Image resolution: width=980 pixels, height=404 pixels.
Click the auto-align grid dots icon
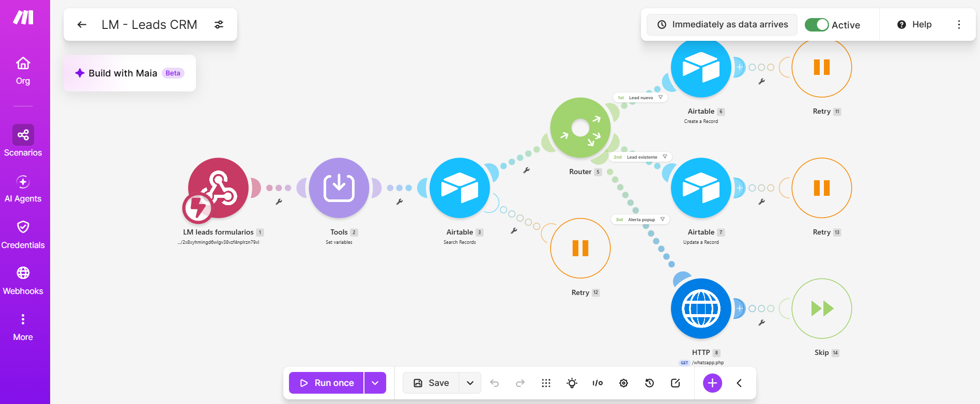tap(546, 383)
